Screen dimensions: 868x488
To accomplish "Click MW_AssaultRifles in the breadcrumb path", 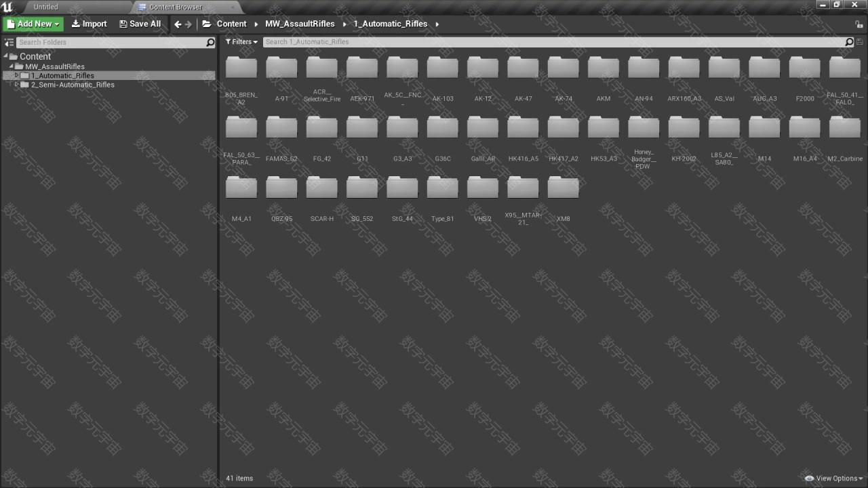I will coord(300,24).
